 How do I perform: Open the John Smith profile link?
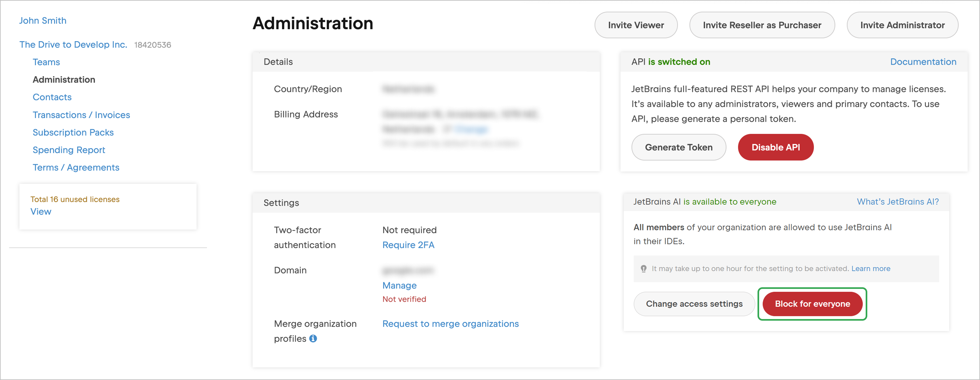pyautogui.click(x=43, y=20)
